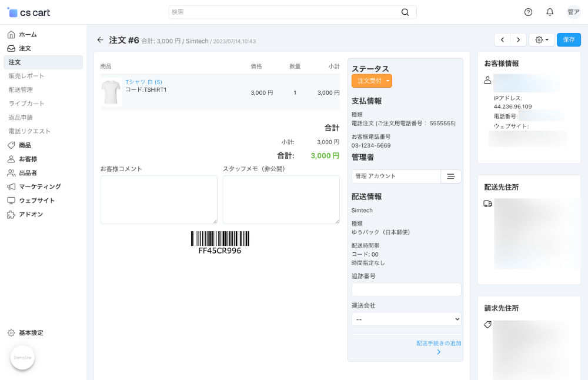
Task: Select 配送管理 in the sidebar
Action: pos(21,90)
